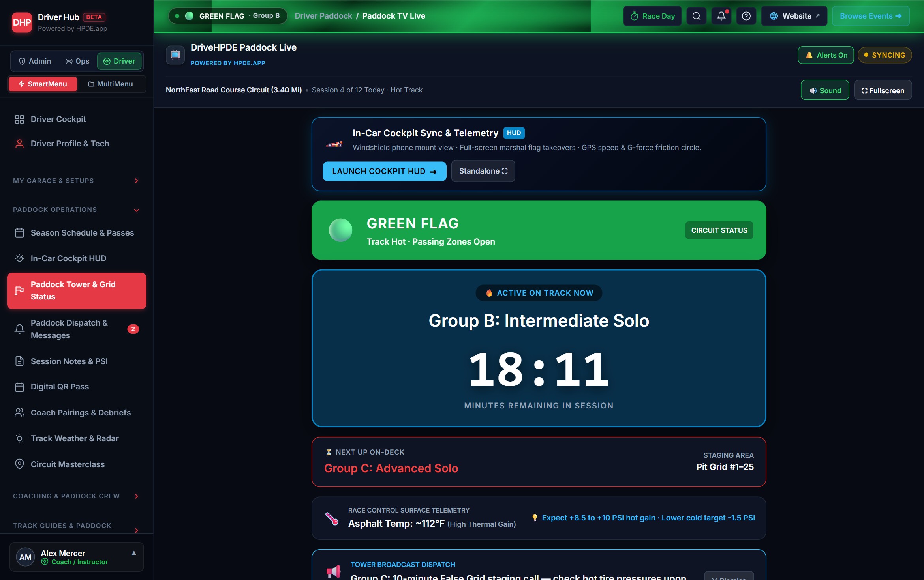This screenshot has width=924, height=580.
Task: Click Browse Events button
Action: (871, 16)
